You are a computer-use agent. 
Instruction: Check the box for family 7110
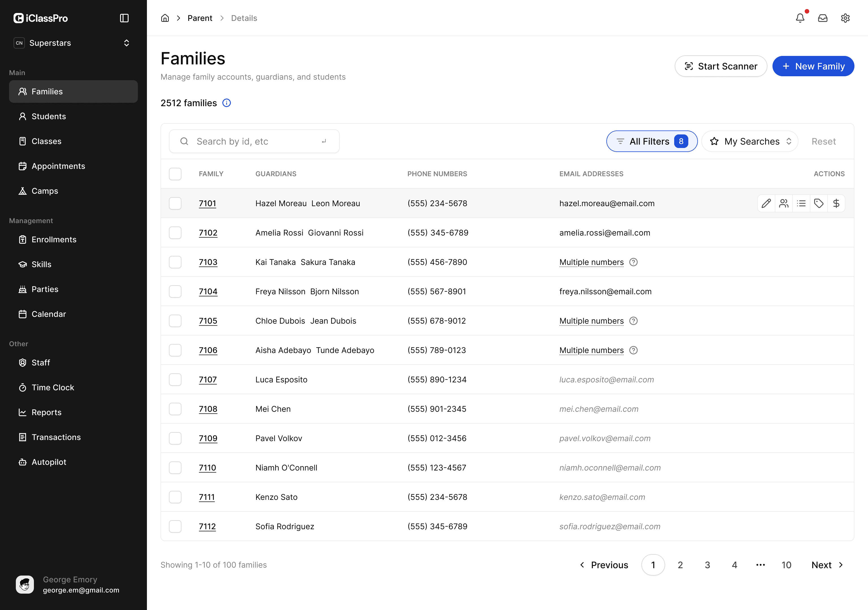[x=175, y=468]
